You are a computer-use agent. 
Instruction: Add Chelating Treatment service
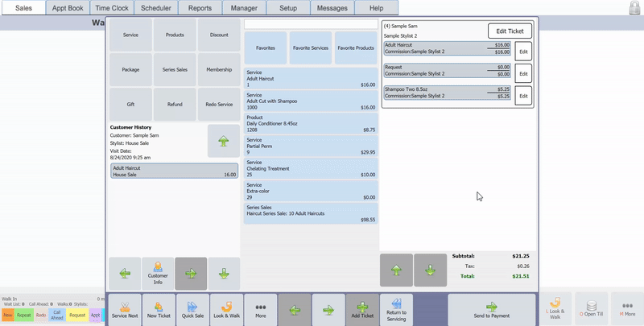311,168
